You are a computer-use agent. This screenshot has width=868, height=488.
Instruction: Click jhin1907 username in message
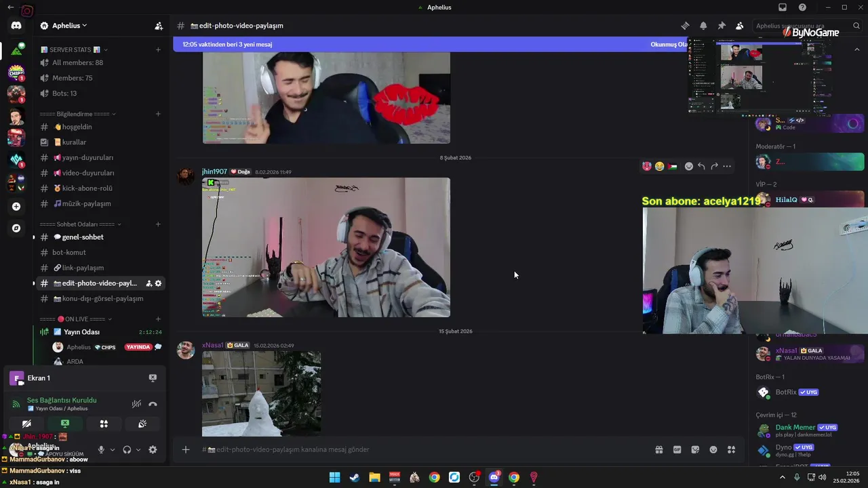[x=214, y=171]
